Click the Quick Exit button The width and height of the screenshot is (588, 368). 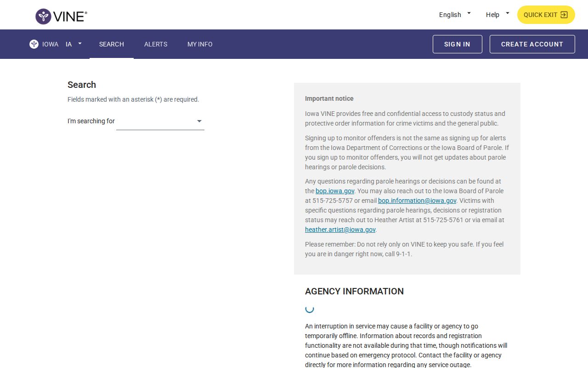pos(546,15)
